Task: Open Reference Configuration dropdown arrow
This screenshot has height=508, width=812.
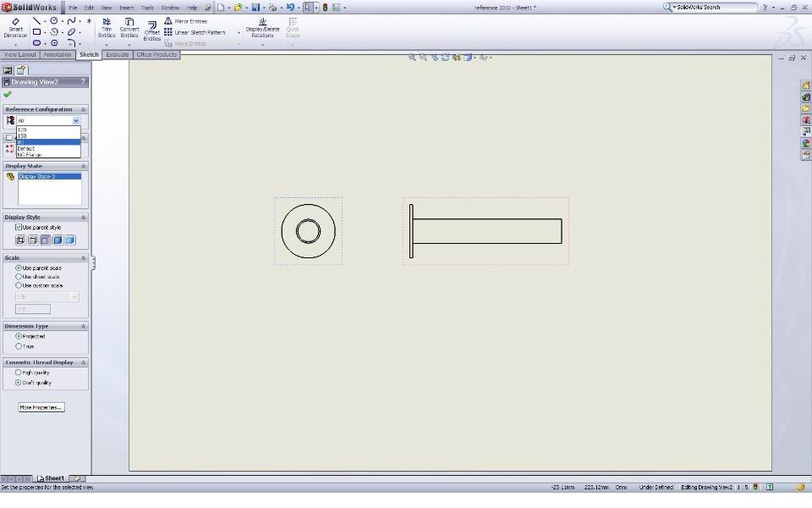Action: tap(75, 121)
